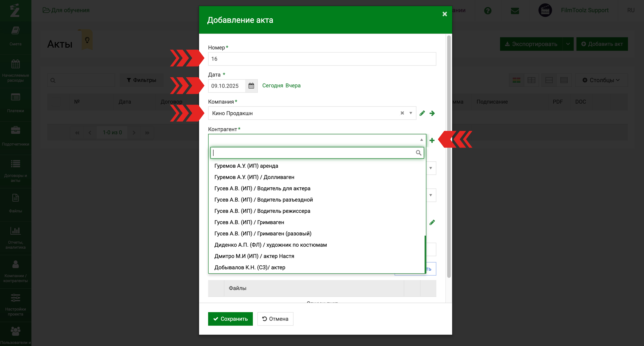This screenshot has height=346, width=644.
Task: Choose Диденко А.П. (ФЛ) / художник по костюмам
Action: 270,245
